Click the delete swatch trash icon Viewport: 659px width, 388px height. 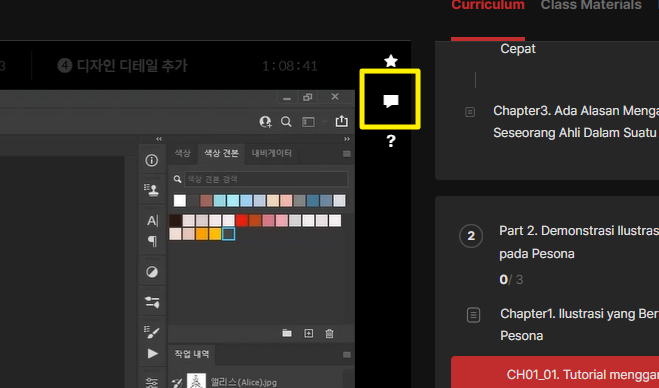tap(330, 333)
